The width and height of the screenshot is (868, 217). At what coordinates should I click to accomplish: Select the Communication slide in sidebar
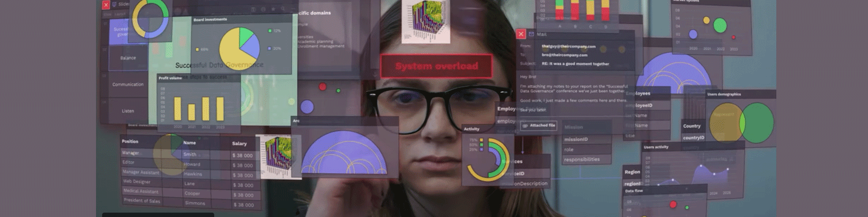pyautogui.click(x=128, y=85)
